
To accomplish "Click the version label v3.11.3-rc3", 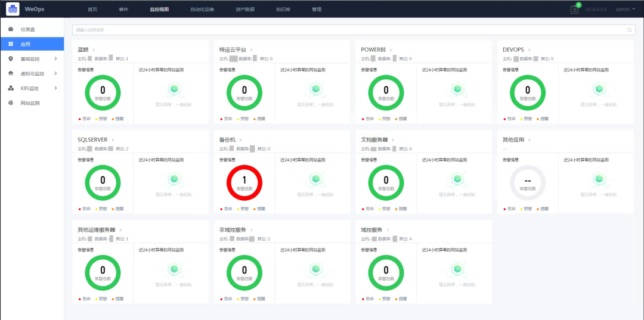I will pos(596,9).
